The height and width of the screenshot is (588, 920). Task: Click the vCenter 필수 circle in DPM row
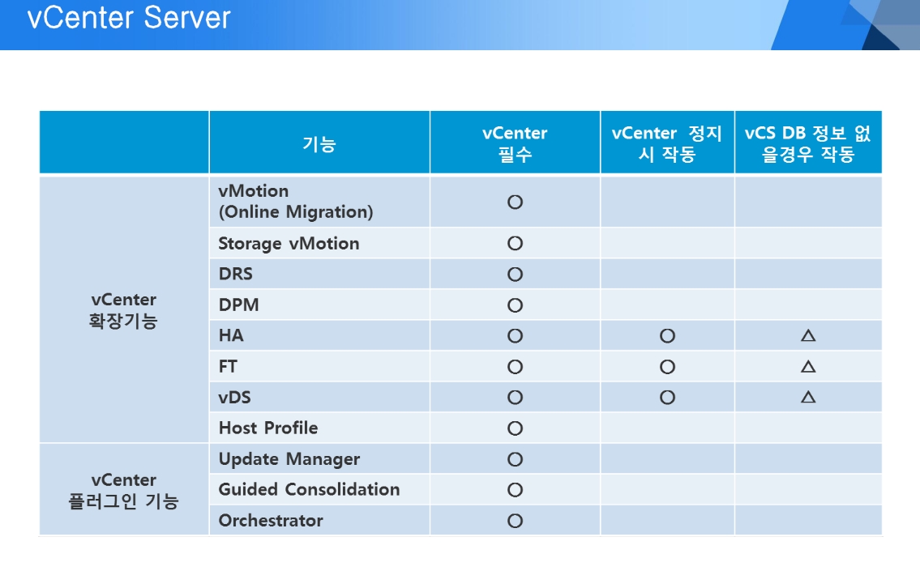516,305
